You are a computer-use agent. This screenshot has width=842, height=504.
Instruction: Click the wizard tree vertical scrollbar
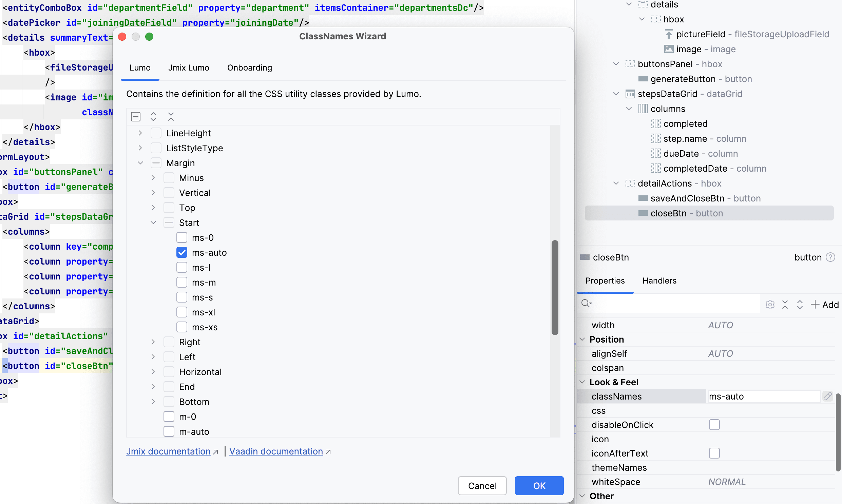pyautogui.click(x=555, y=287)
